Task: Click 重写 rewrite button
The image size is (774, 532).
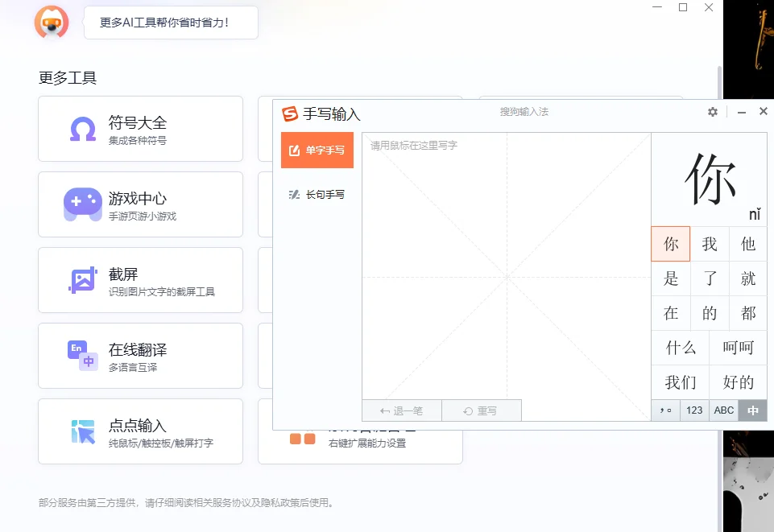Action: click(x=481, y=410)
